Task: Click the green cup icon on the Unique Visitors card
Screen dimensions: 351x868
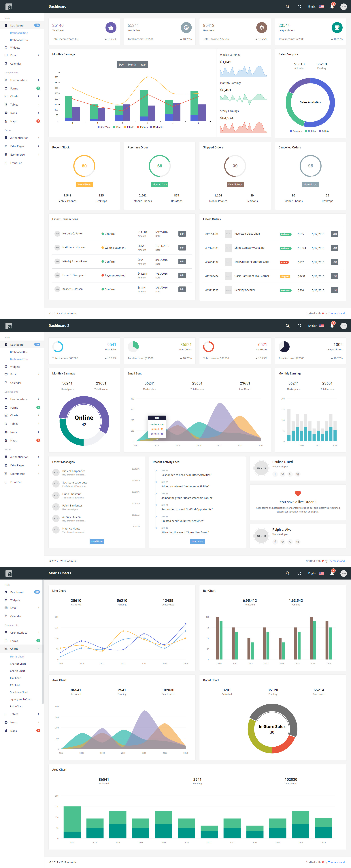Action: 337,28
